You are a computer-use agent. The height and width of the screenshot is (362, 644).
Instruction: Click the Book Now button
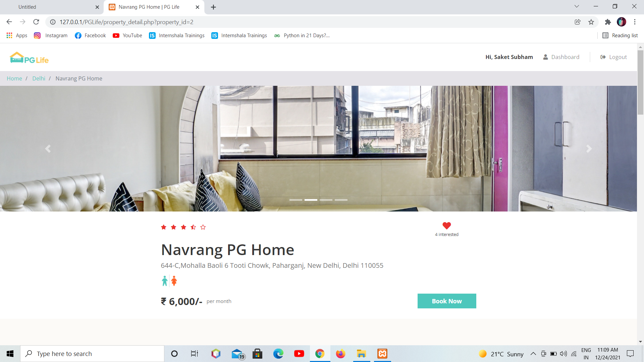[x=446, y=301]
